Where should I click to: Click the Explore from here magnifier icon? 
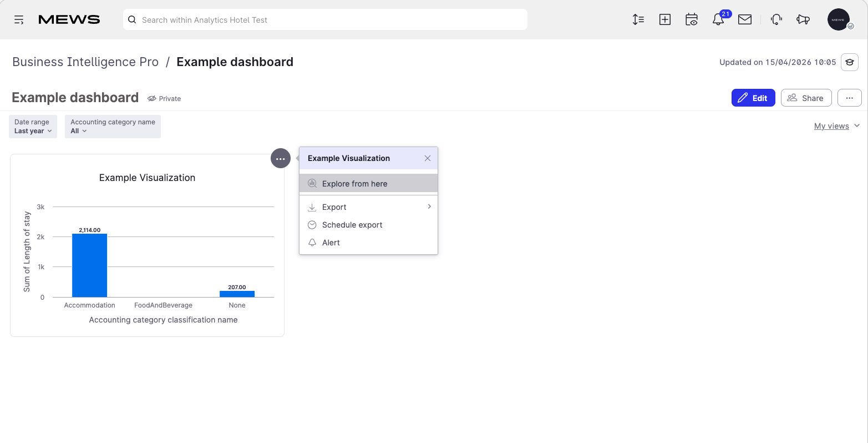coord(312,183)
